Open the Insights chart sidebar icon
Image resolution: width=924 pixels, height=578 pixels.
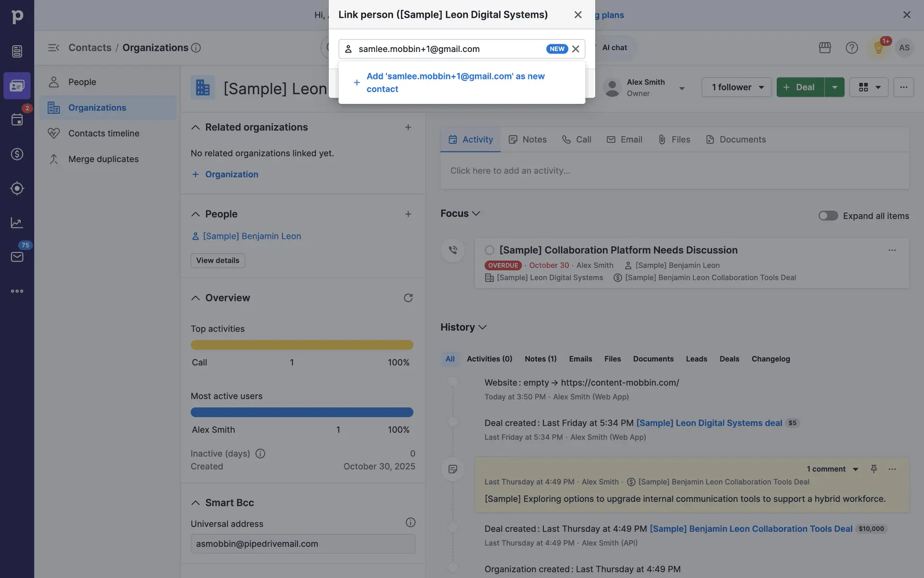(x=17, y=223)
